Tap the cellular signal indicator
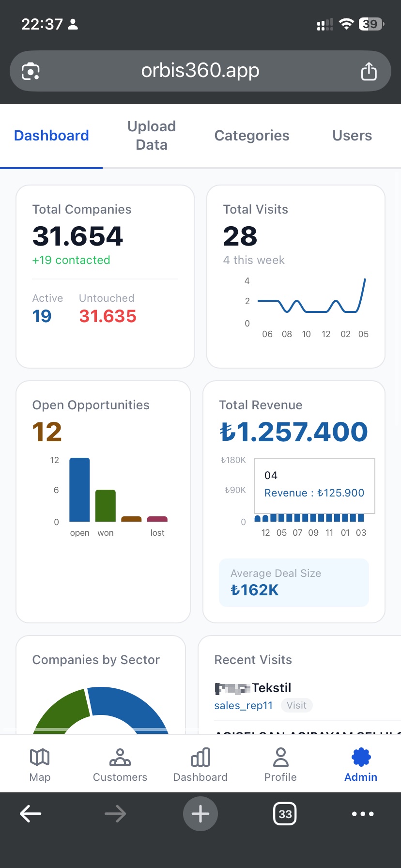Viewport: 401px width, 868px height. tap(325, 24)
